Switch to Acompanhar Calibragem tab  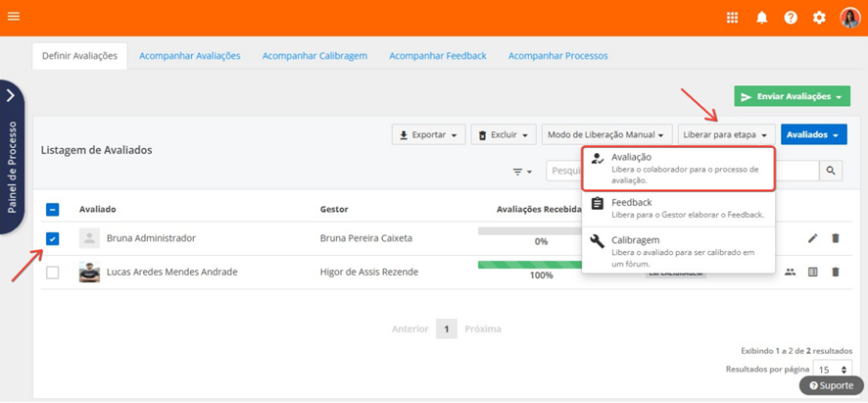pyautogui.click(x=314, y=56)
